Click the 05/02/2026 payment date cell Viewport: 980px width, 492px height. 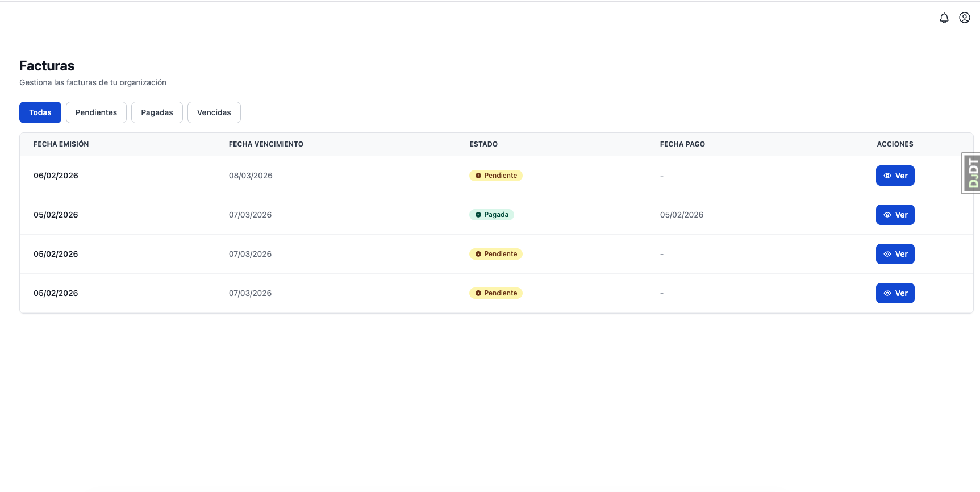(x=681, y=215)
